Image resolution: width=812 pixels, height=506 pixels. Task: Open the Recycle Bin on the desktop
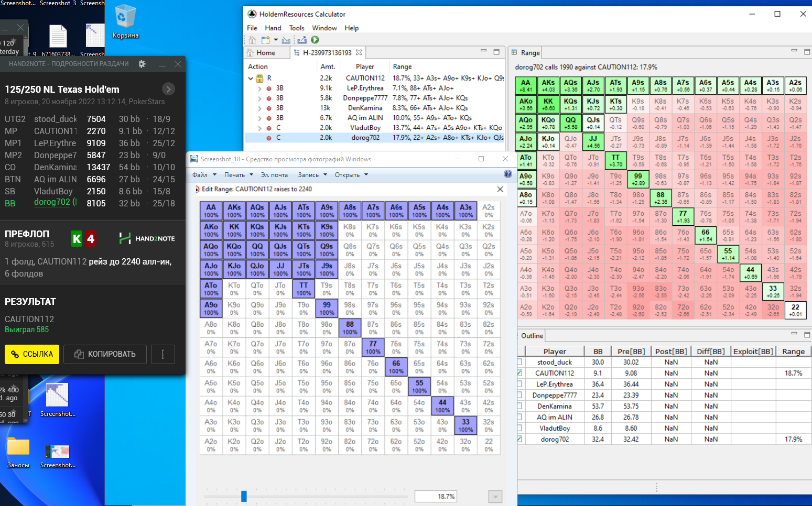125,21
